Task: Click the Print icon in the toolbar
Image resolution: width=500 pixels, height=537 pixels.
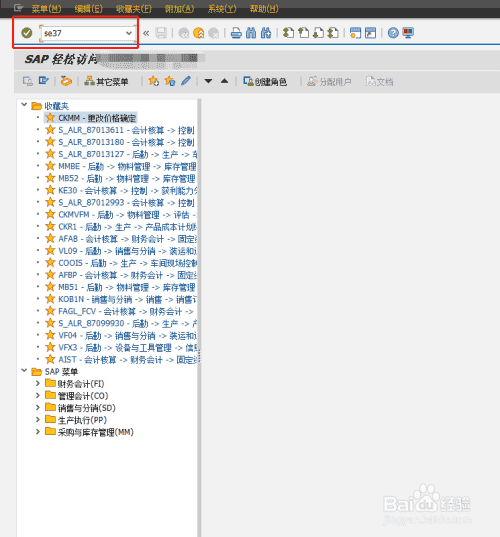Action: pyautogui.click(x=236, y=33)
